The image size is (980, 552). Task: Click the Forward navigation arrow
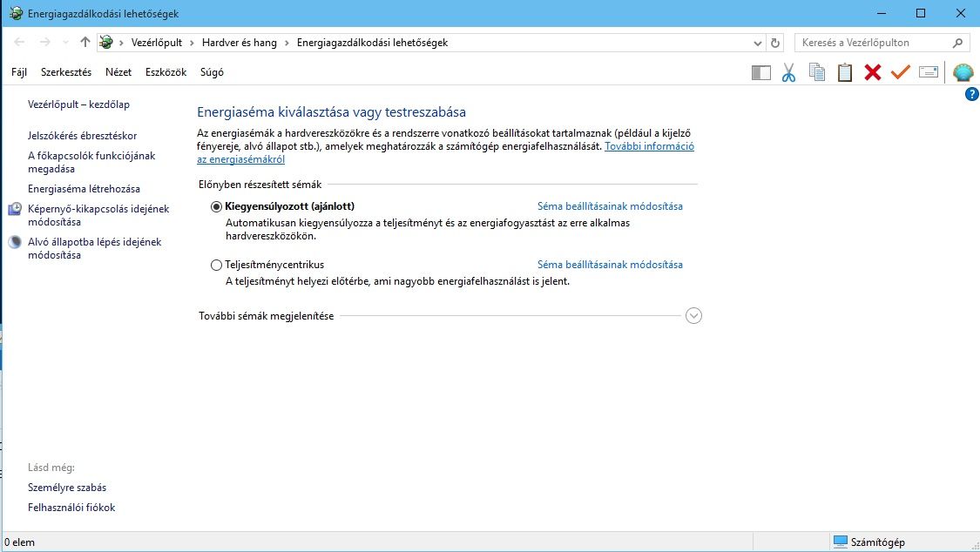click(45, 43)
